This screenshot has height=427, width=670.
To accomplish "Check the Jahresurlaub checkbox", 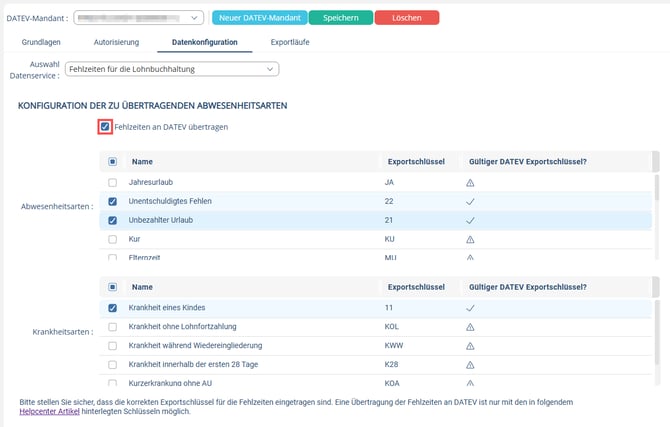I will (112, 183).
